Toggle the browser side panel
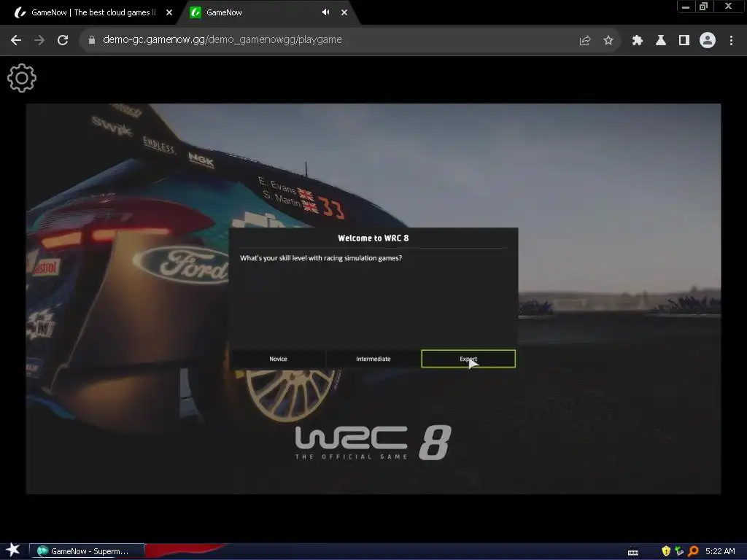The width and height of the screenshot is (747, 560). [x=684, y=41]
